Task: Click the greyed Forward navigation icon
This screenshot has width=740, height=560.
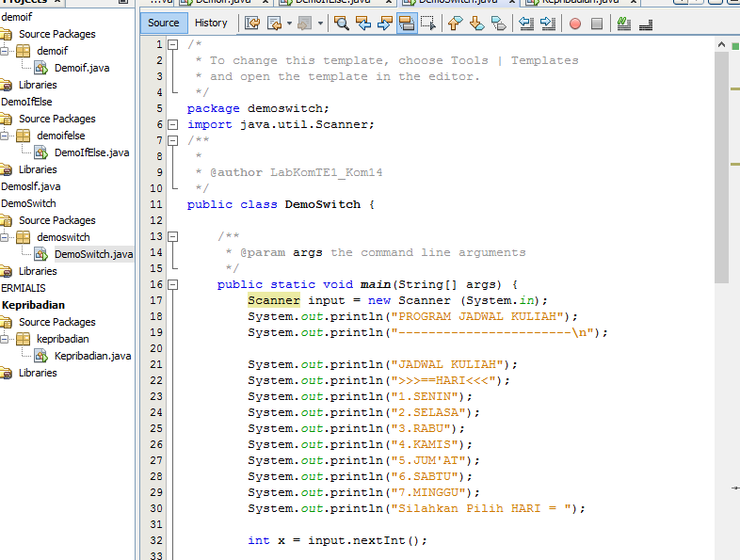Action: pyautogui.click(x=304, y=23)
